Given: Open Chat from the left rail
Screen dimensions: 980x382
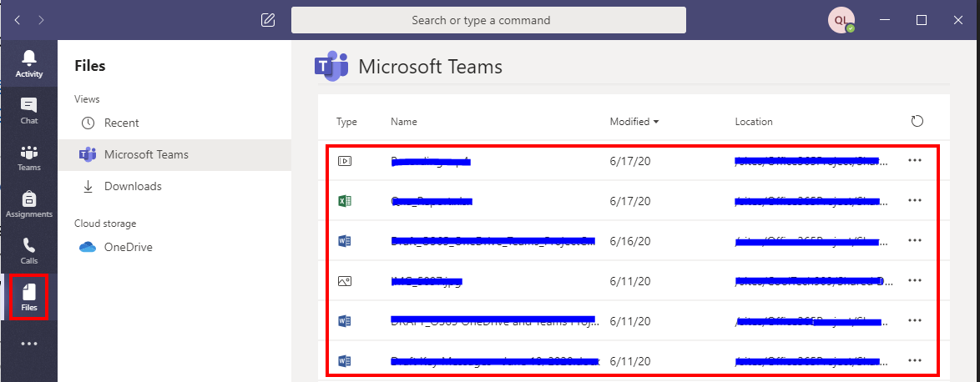Looking at the screenshot, I should (28, 110).
